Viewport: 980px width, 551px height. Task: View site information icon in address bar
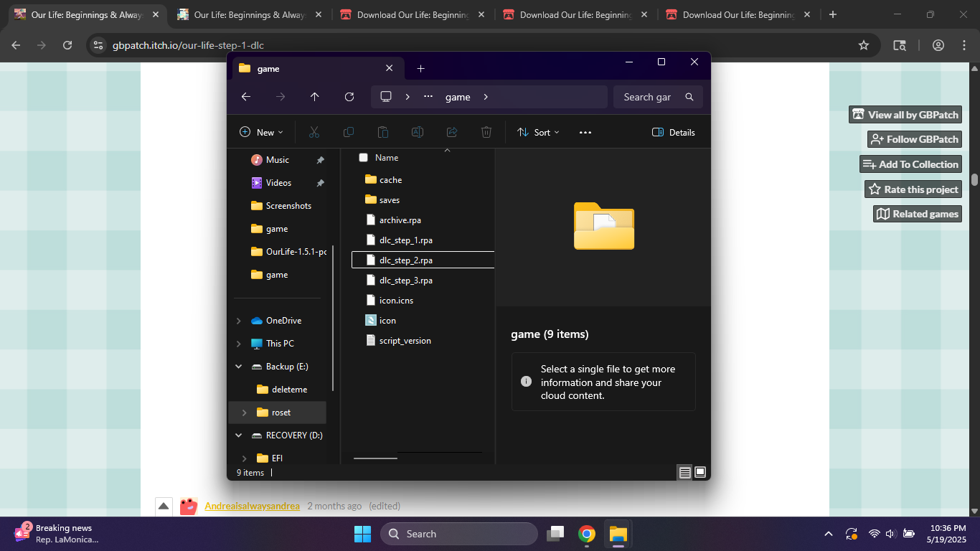point(99,45)
